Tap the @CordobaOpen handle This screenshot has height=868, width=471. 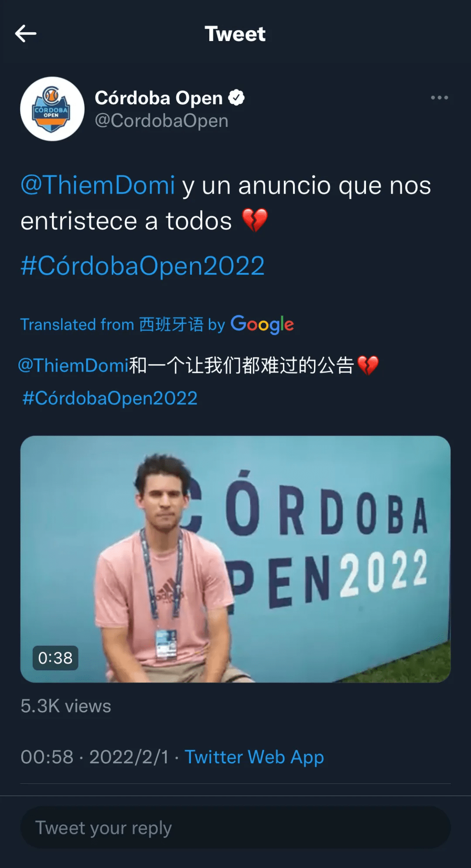pyautogui.click(x=162, y=121)
